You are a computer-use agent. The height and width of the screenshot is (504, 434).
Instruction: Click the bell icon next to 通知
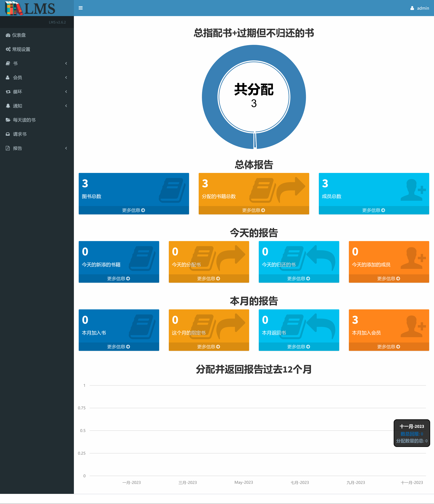click(x=8, y=106)
